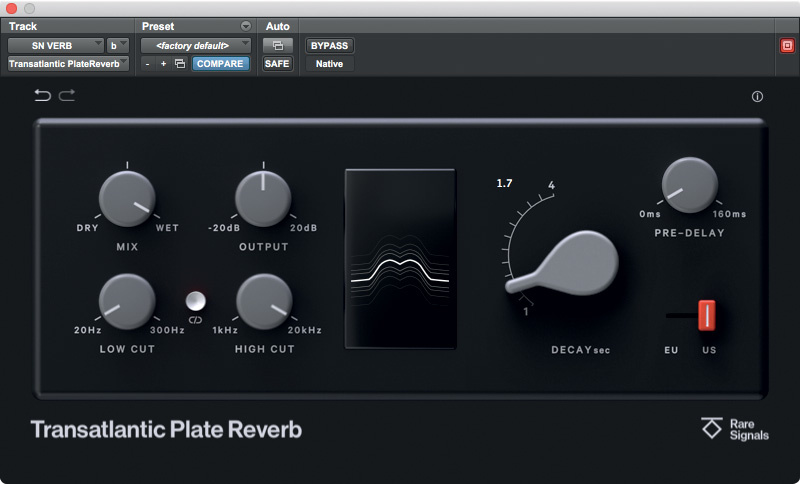Click the DECAY paddle lever

561,265
